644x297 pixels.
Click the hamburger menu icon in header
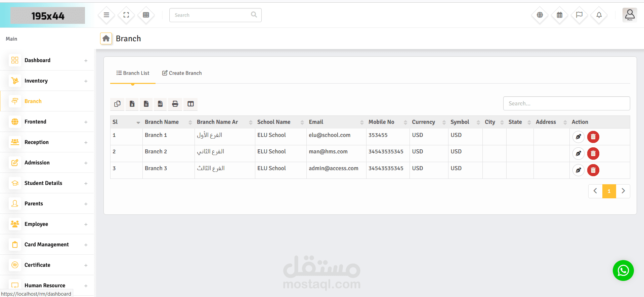click(106, 15)
